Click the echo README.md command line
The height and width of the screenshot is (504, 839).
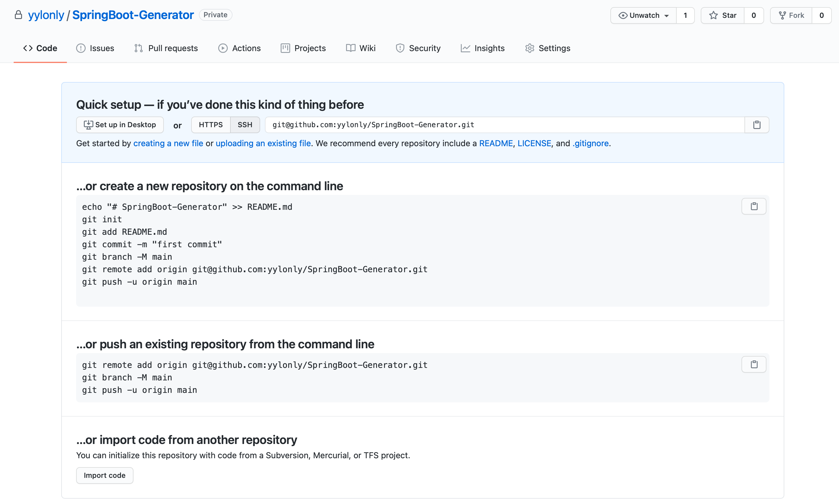[187, 207]
